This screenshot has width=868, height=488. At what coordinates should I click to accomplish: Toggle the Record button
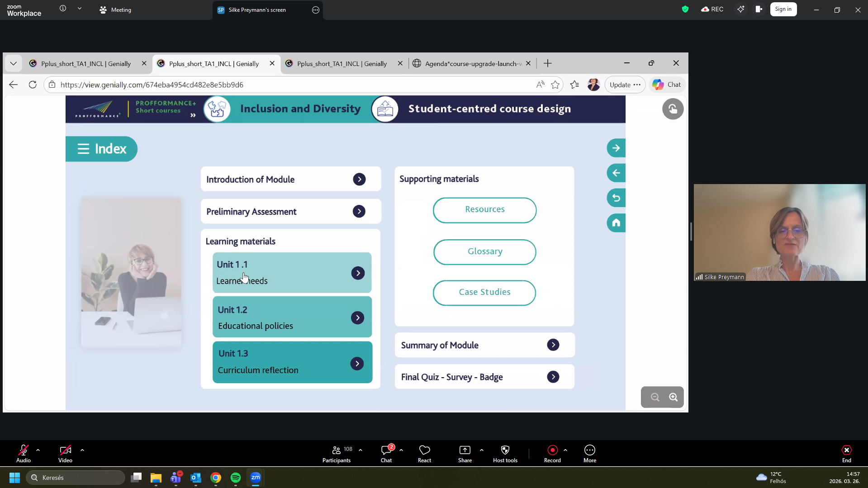coord(552,450)
